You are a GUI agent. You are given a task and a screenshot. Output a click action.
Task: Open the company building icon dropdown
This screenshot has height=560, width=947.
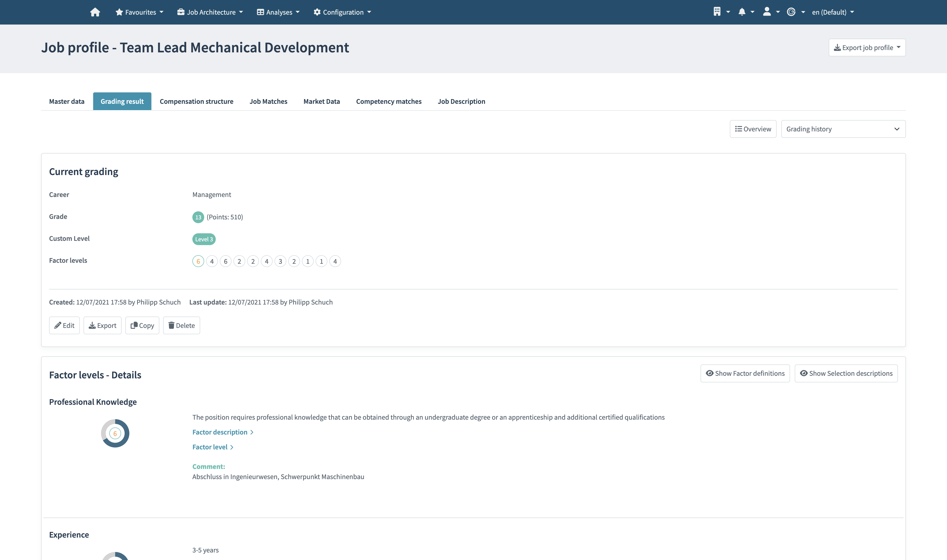point(722,12)
